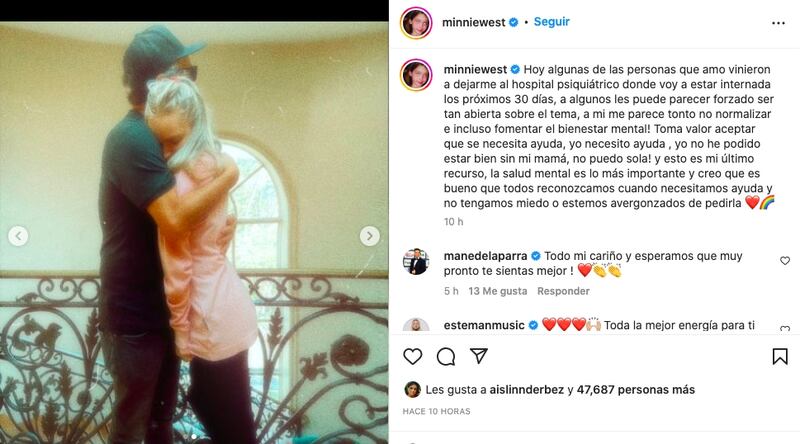
Task: Open comments with the speech bubble icon
Action: click(x=445, y=356)
